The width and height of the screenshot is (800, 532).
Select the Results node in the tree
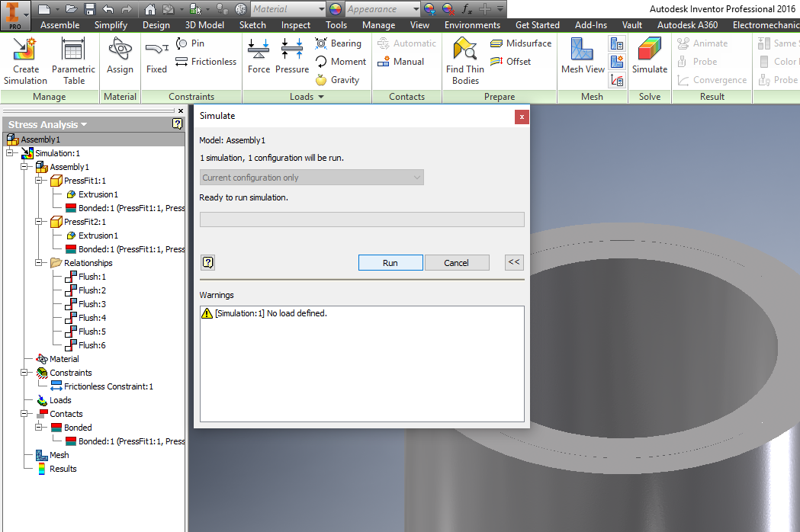point(56,469)
